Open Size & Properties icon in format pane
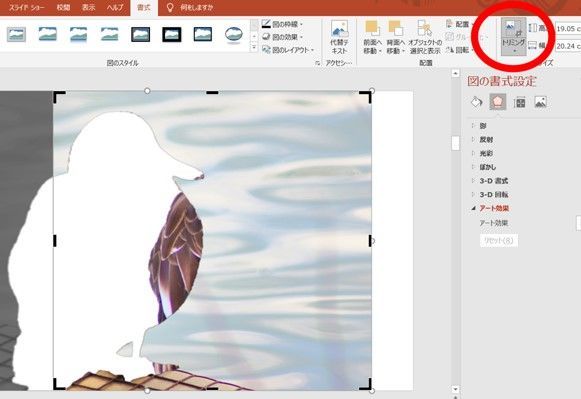 [x=520, y=102]
